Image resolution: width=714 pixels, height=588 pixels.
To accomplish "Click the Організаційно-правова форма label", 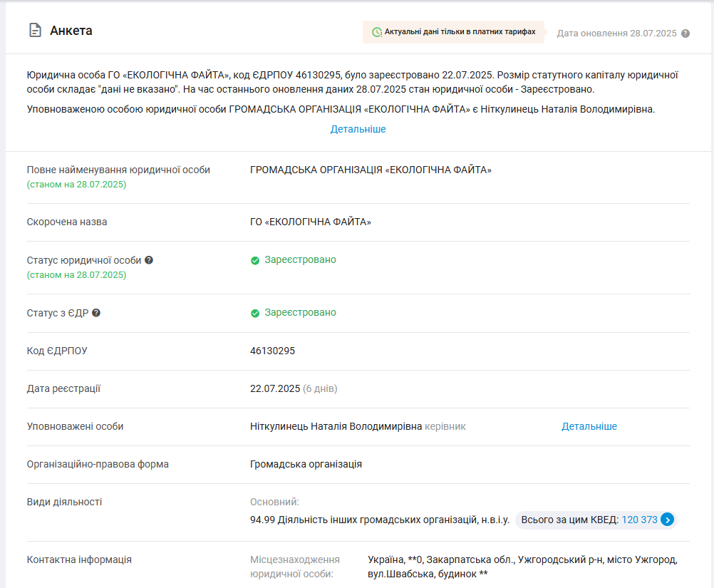I will (x=98, y=464).
